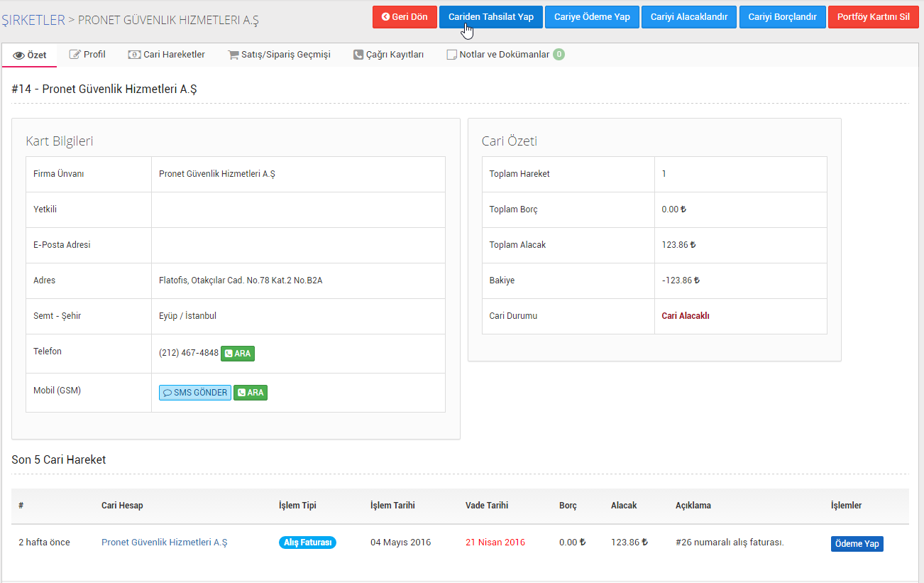Image resolution: width=924 pixels, height=583 pixels.
Task: Click the Son 5 Cari Hareket heading
Action: point(59,459)
